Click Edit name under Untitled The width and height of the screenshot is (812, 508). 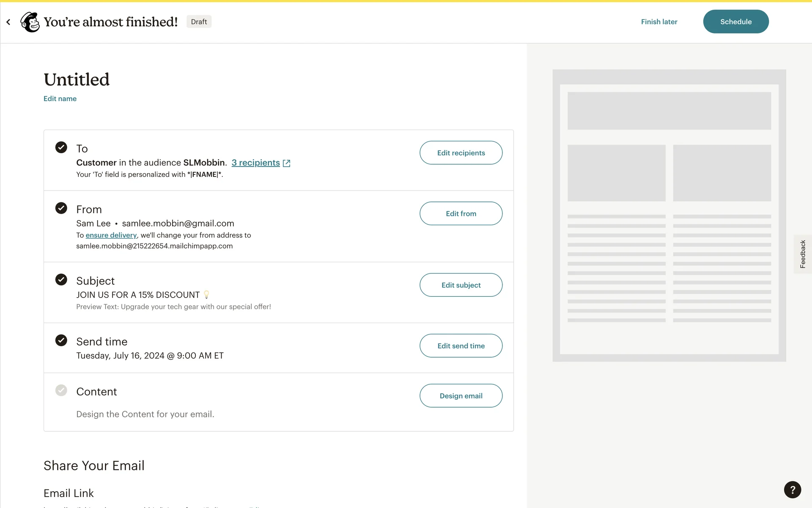point(60,99)
